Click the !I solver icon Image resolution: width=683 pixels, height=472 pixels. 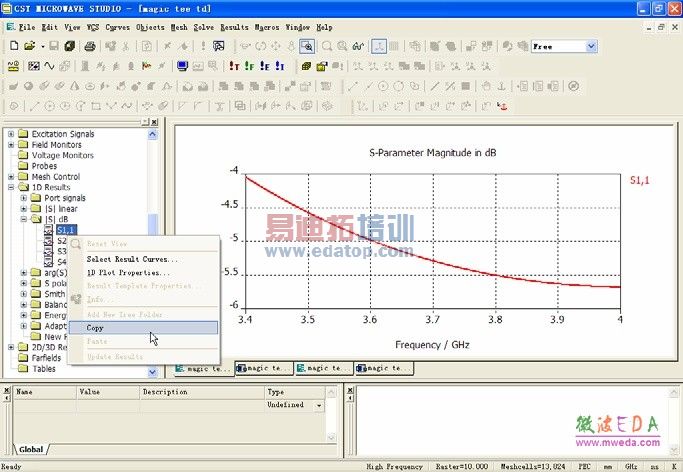click(x=280, y=66)
